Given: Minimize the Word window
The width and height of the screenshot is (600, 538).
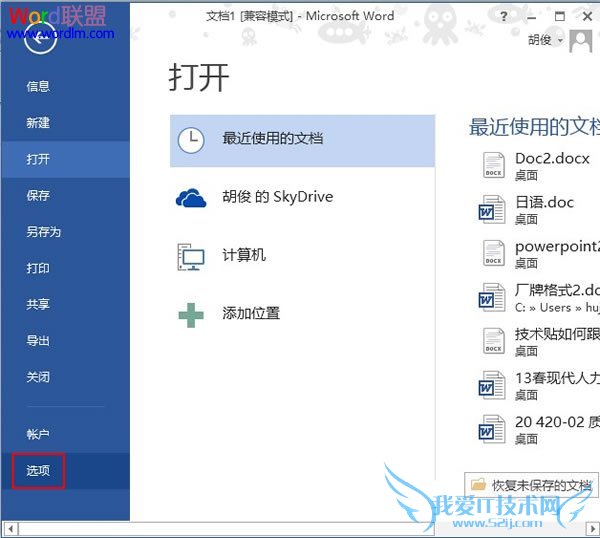Looking at the screenshot, I should click(x=532, y=17).
